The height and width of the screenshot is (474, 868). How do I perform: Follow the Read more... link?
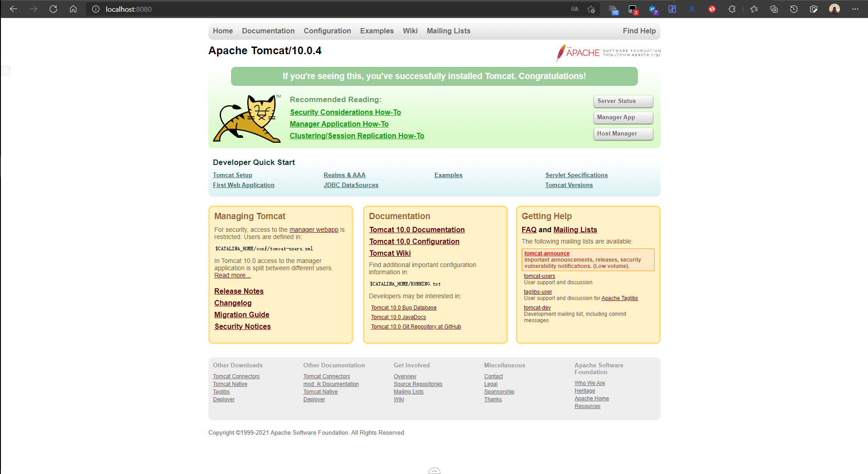click(232, 275)
